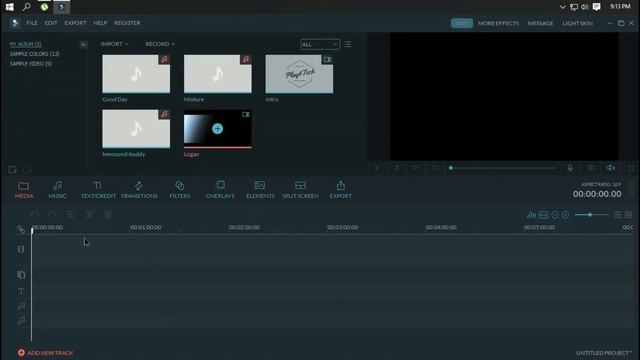Image resolution: width=640 pixels, height=360 pixels.
Task: Click the SAVE button
Action: [x=462, y=23]
